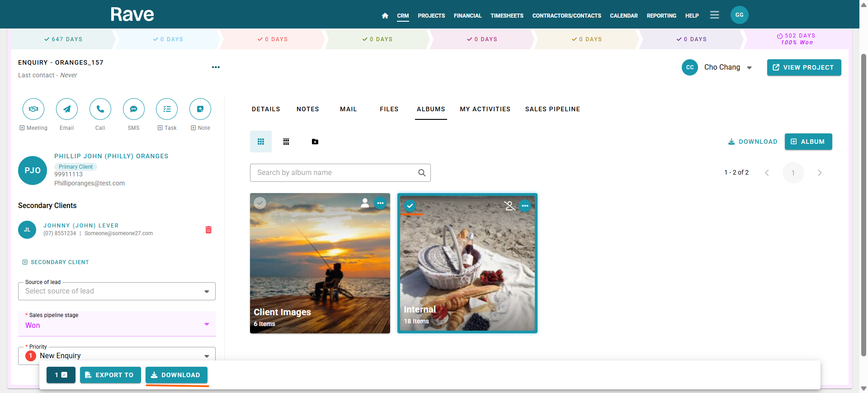Open FINANCIAL in top navigation

point(467,16)
